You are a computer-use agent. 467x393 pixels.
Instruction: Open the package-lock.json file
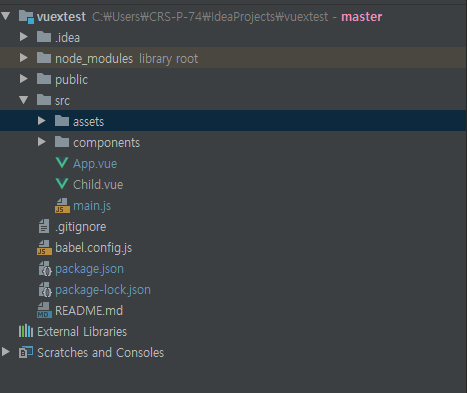click(103, 290)
